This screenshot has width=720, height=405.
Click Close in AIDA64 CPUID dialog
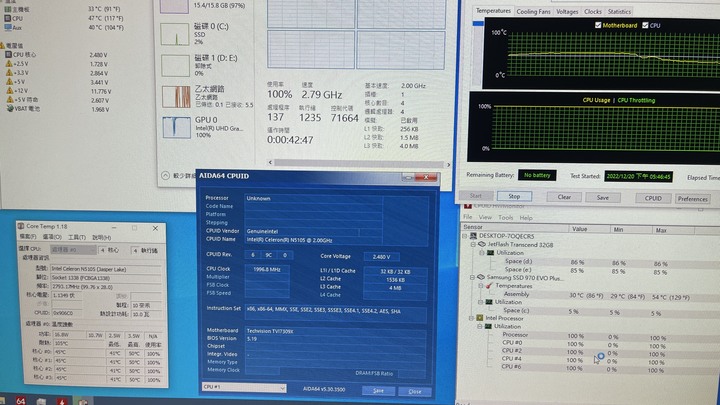tap(415, 391)
